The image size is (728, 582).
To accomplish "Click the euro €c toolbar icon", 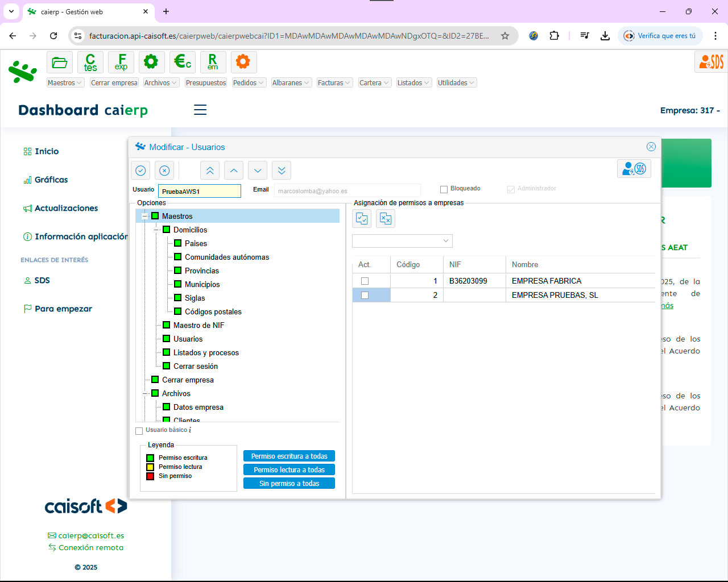I will tap(183, 63).
